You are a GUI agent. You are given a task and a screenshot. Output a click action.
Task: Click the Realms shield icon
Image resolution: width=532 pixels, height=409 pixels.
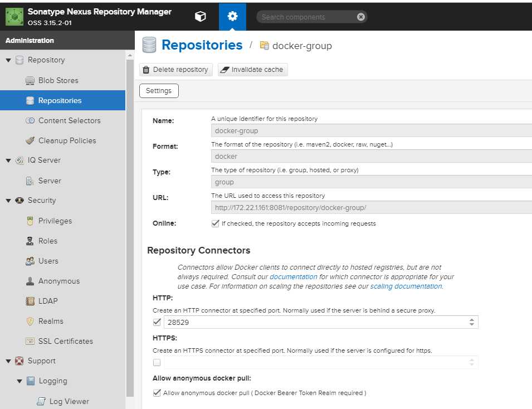click(30, 321)
